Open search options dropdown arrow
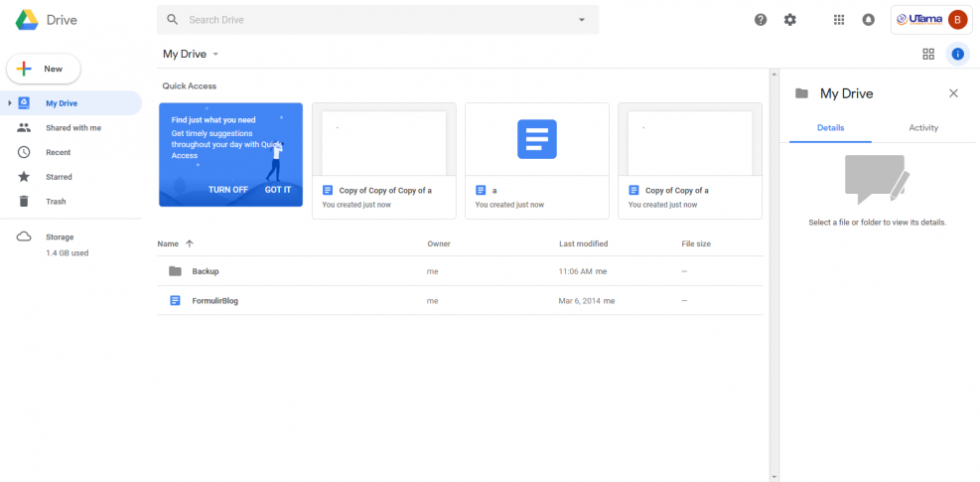Screen dimensions: 980x482 pyautogui.click(x=582, y=20)
